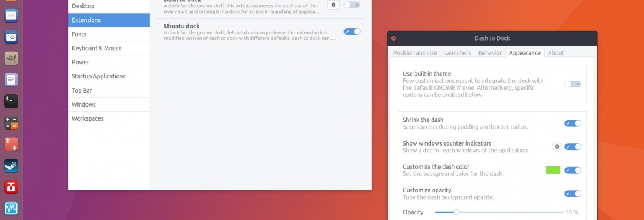The image size is (644, 220).
Task: Disable Customize the dash color switch
Action: coord(572,170)
